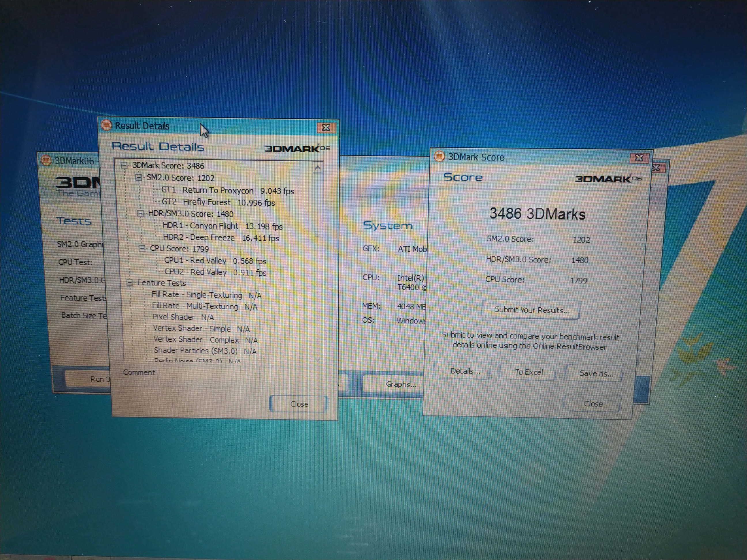Click HDR/SM3.0 Score value 1480 in Score window
The height and width of the screenshot is (560, 747).
coord(580,260)
